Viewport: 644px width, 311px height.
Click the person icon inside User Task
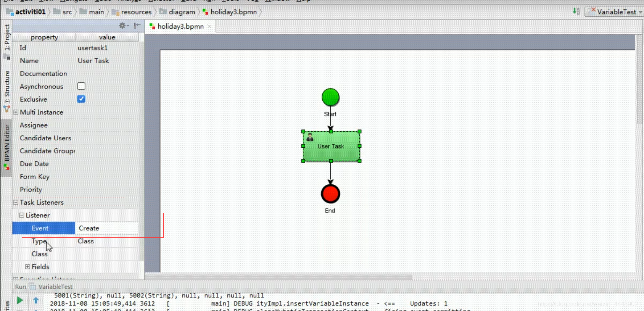tap(310, 137)
